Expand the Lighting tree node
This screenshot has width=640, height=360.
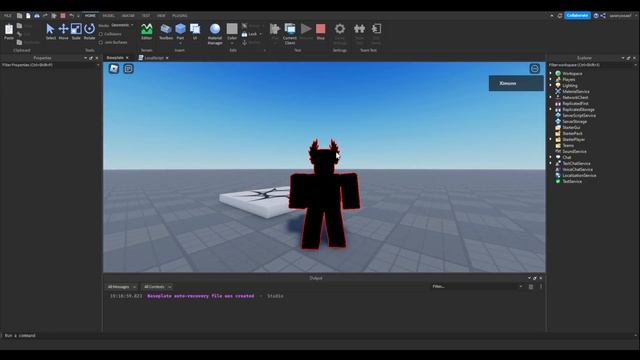point(551,85)
